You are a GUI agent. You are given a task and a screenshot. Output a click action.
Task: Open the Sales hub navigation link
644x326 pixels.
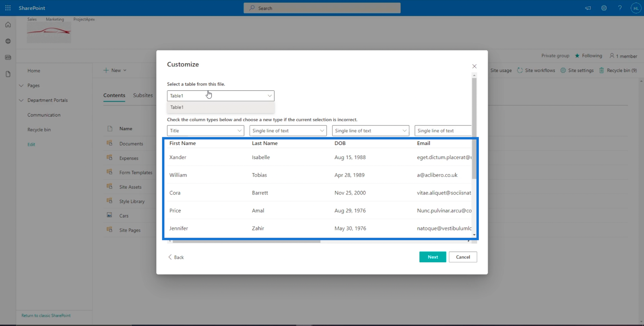(32, 19)
